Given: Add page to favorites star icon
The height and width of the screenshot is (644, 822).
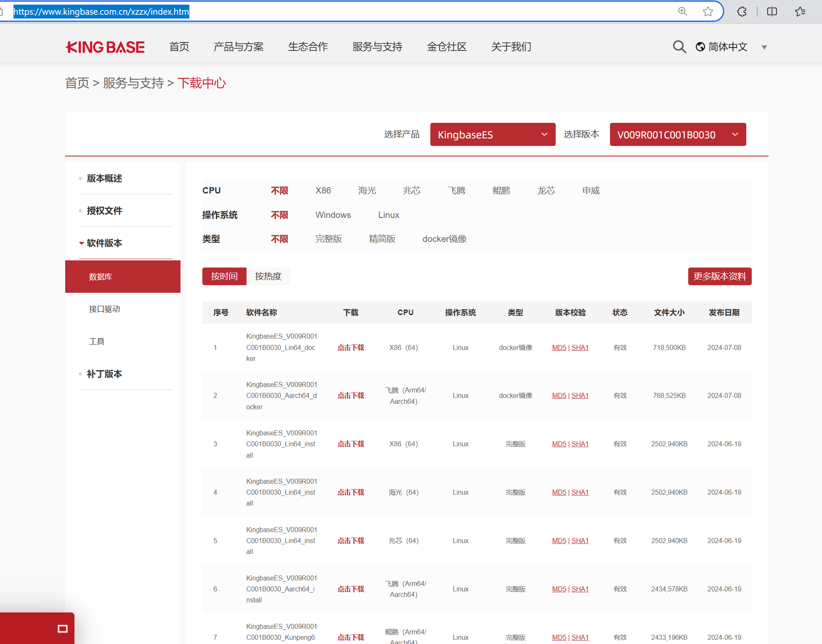Looking at the screenshot, I should [x=708, y=12].
